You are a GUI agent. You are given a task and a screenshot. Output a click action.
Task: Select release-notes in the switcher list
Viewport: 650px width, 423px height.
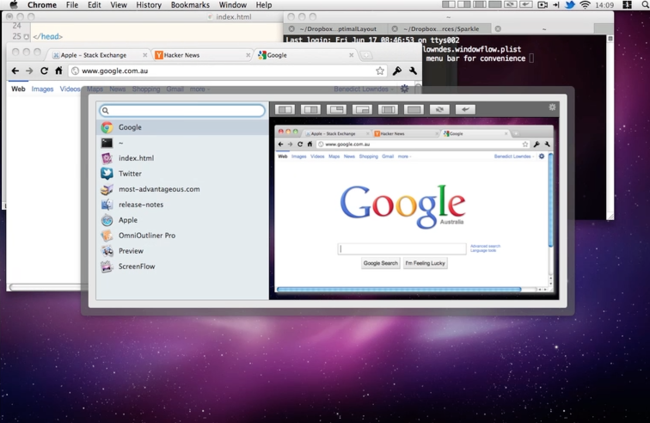182,204
